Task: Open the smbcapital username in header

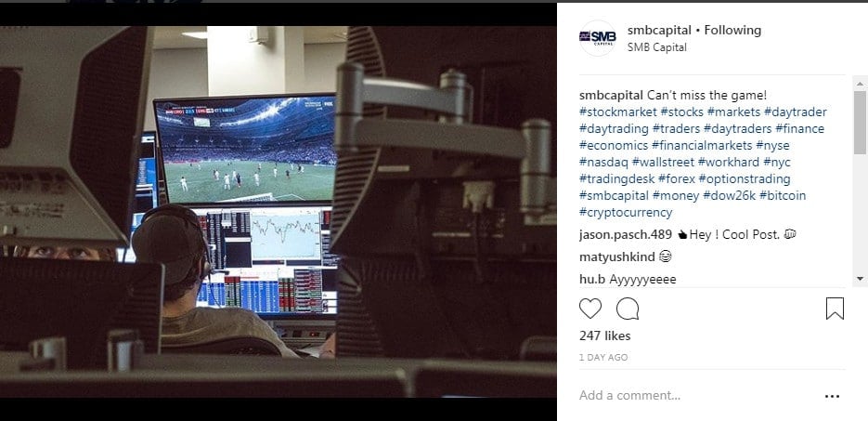Action: pyautogui.click(x=659, y=30)
